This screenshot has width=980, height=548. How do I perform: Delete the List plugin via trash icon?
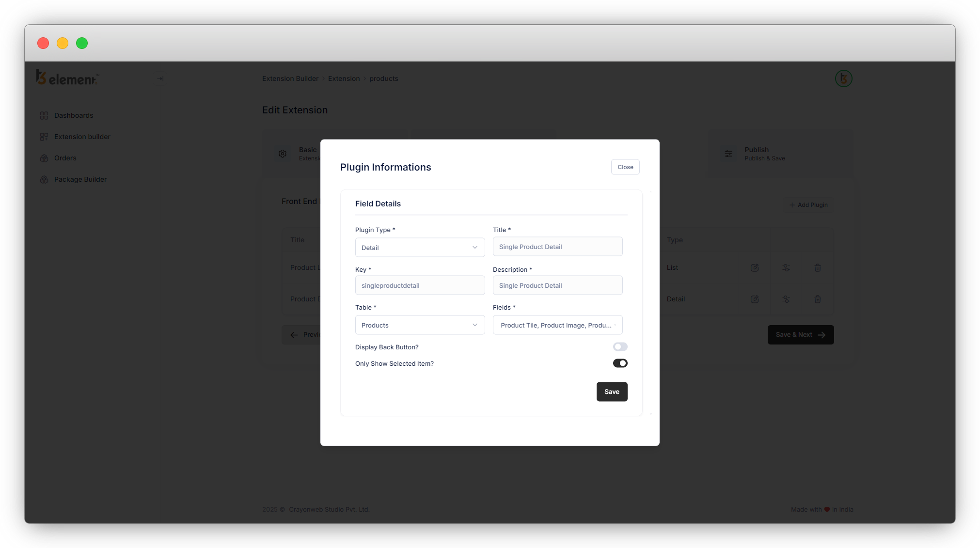click(x=817, y=268)
